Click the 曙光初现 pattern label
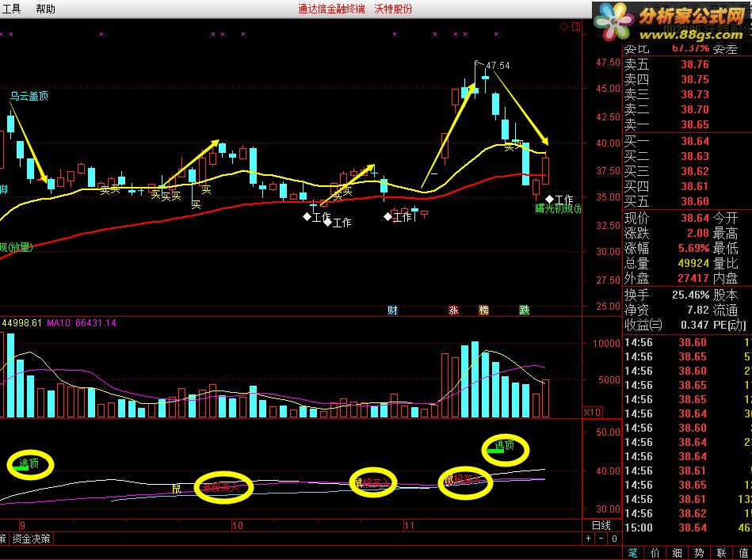 (558, 208)
